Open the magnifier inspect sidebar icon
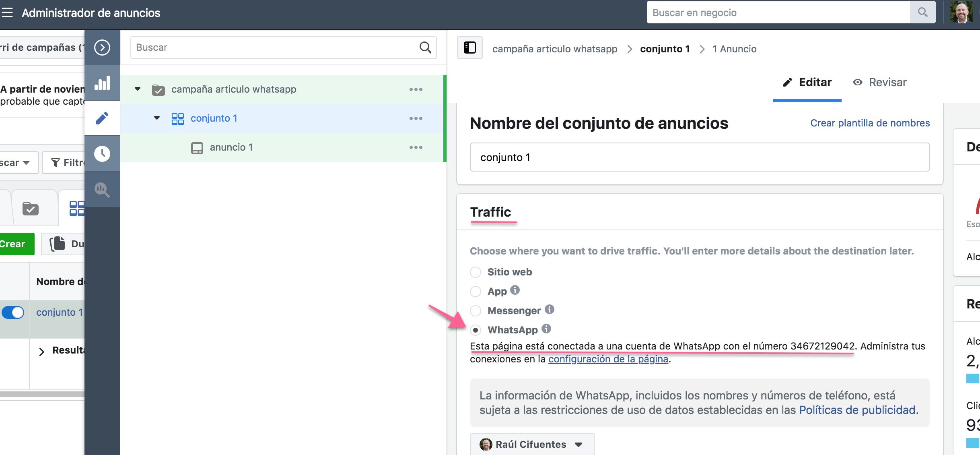The image size is (980, 455). click(102, 189)
